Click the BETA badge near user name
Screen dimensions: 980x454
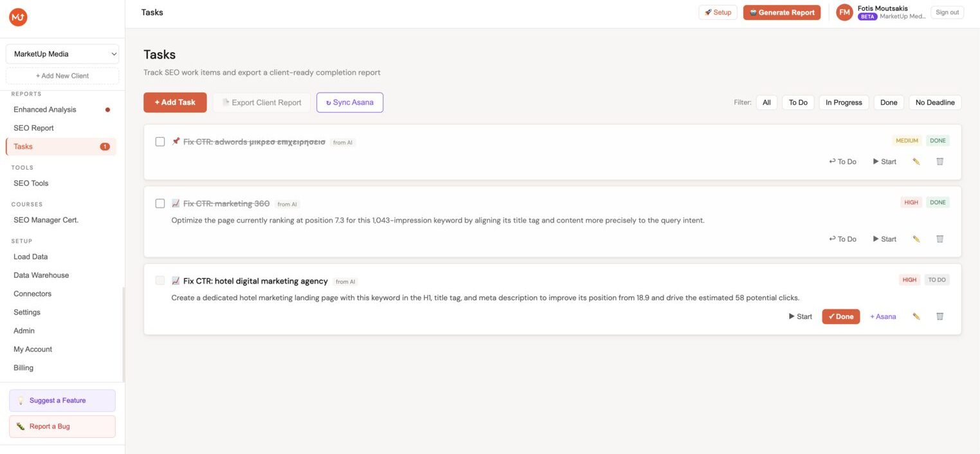[867, 17]
